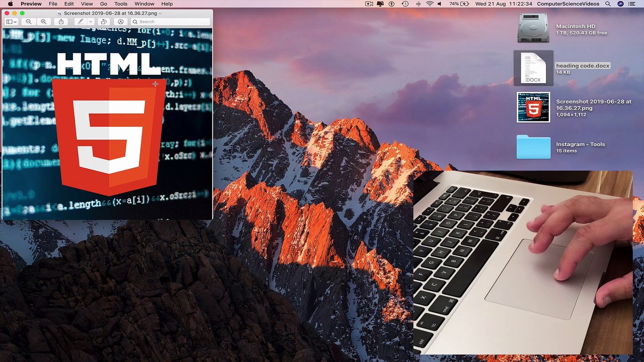Open the volume control in menu bar

coord(440,4)
